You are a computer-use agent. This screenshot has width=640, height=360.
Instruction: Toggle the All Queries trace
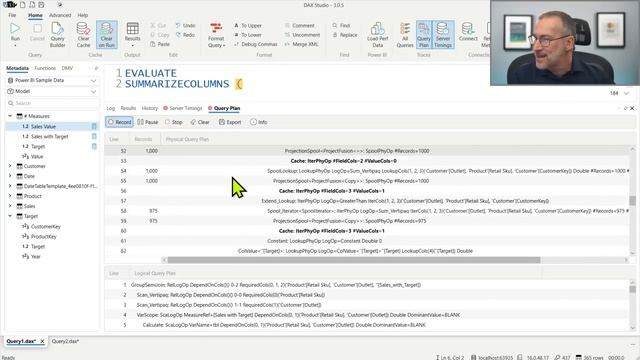[x=405, y=34]
